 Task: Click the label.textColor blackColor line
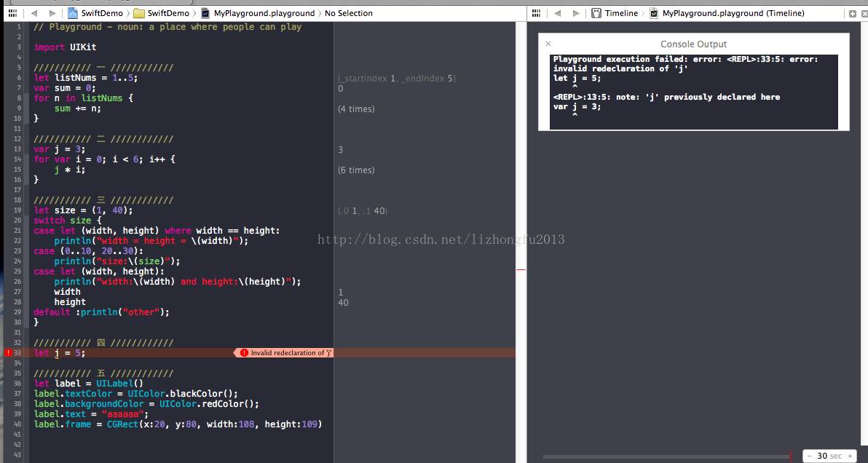(135, 394)
